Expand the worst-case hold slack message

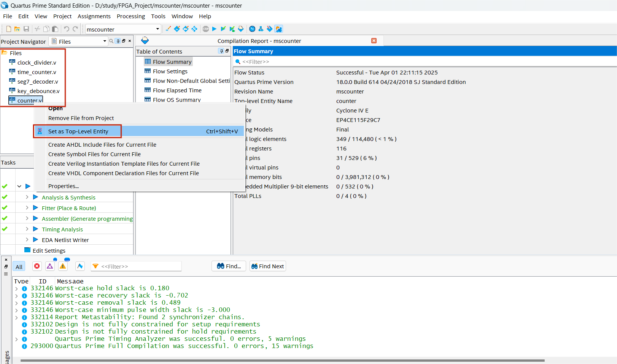(x=16, y=289)
